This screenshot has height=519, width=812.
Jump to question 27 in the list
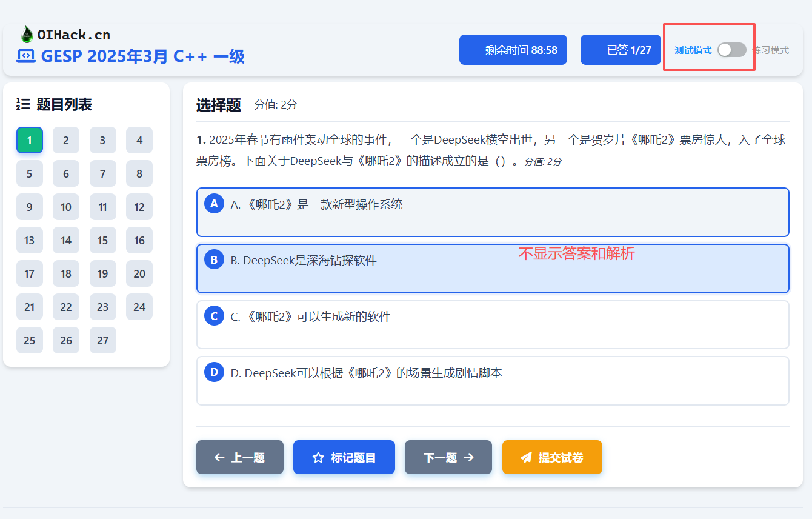click(102, 340)
